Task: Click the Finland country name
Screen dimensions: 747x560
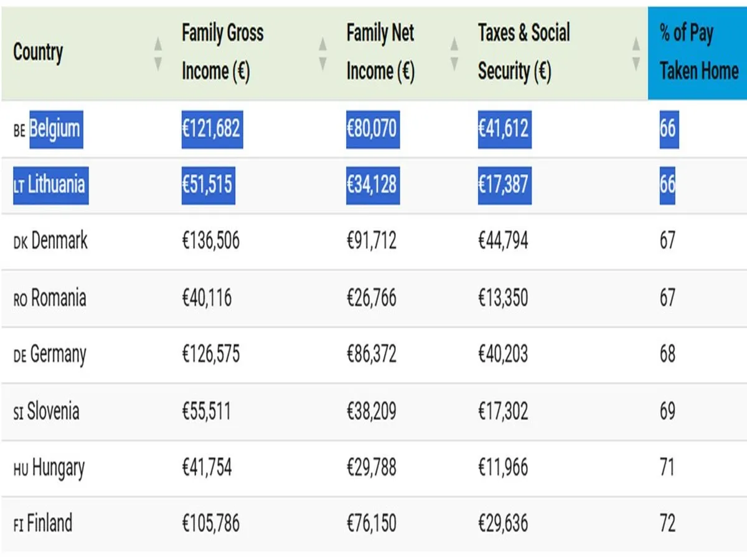Action: pyautogui.click(x=49, y=523)
